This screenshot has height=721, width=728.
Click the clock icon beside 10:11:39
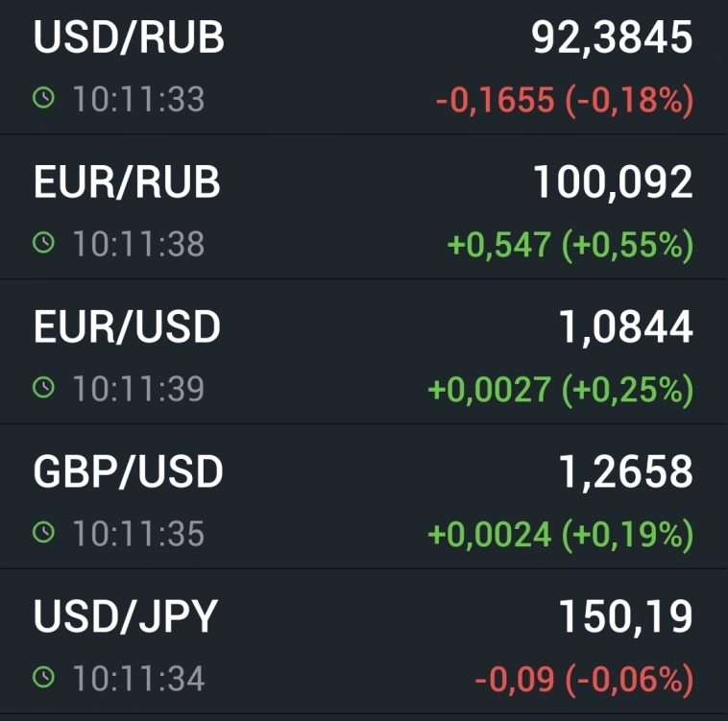pyautogui.click(x=43, y=388)
